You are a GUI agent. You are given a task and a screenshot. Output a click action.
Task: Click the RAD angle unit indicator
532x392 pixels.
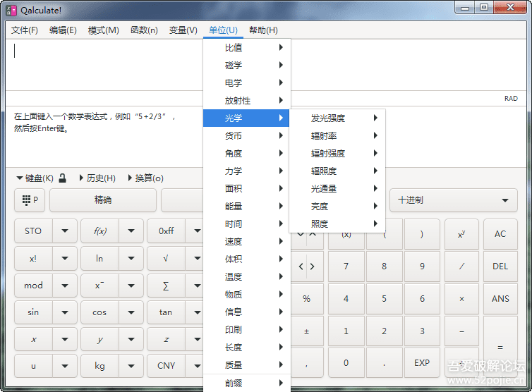click(x=511, y=98)
